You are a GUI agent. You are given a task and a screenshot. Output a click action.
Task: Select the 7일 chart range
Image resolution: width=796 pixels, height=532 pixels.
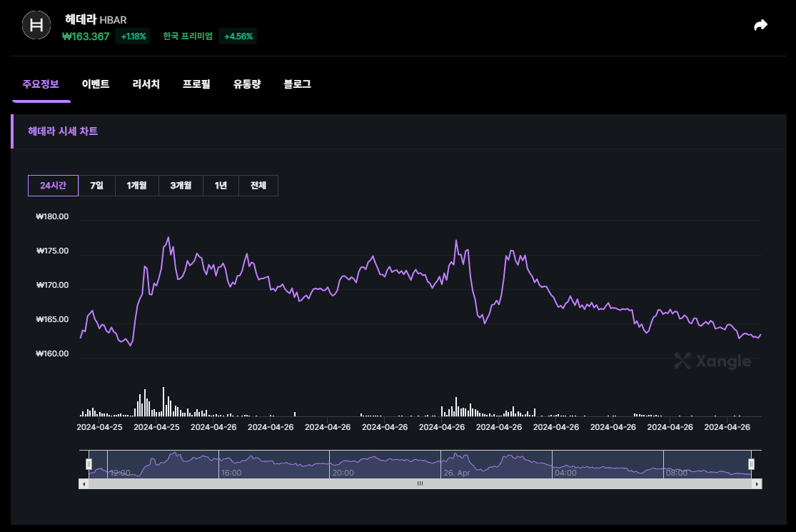(x=97, y=185)
